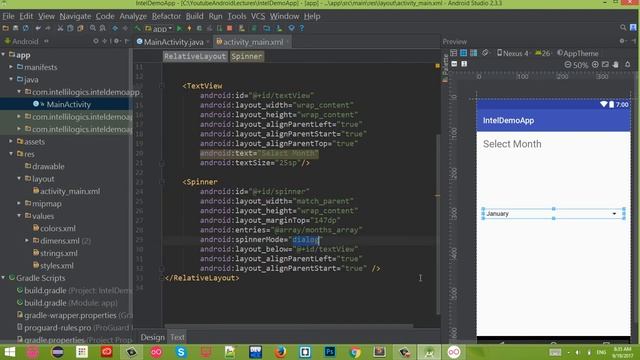Collapse the Gradle Scripts node

tap(3, 278)
